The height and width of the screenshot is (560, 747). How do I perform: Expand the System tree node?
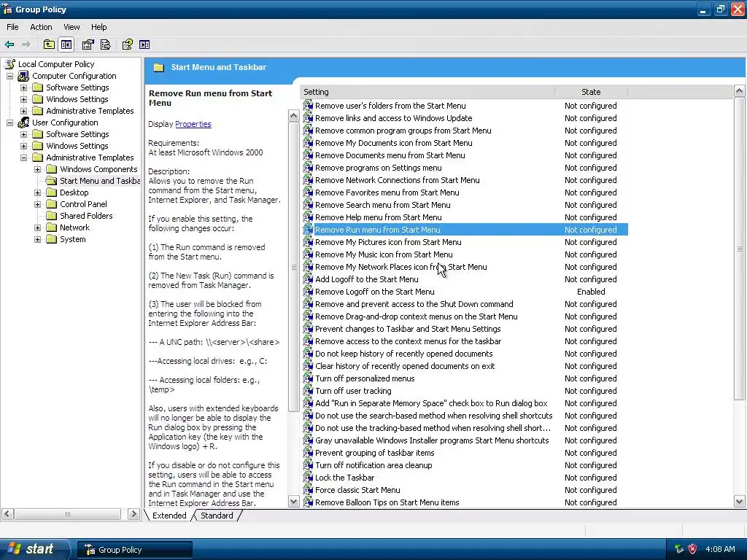38,239
